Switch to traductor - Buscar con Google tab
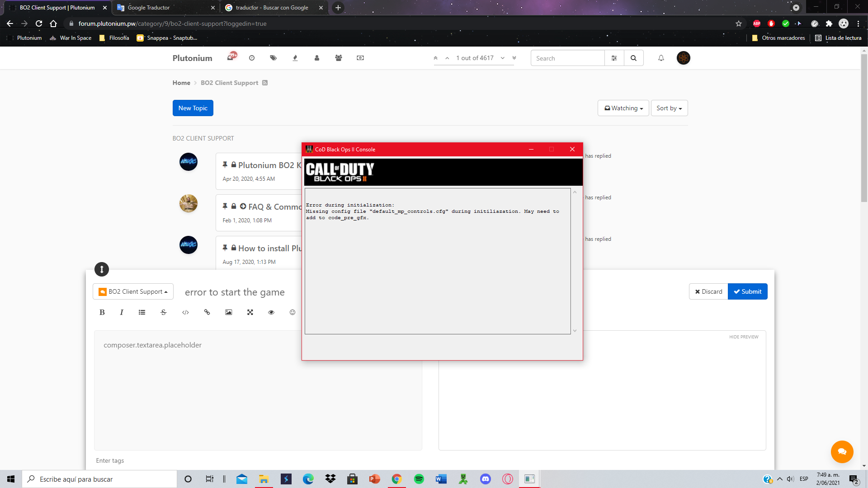Viewport: 868px width, 488px height. [274, 8]
